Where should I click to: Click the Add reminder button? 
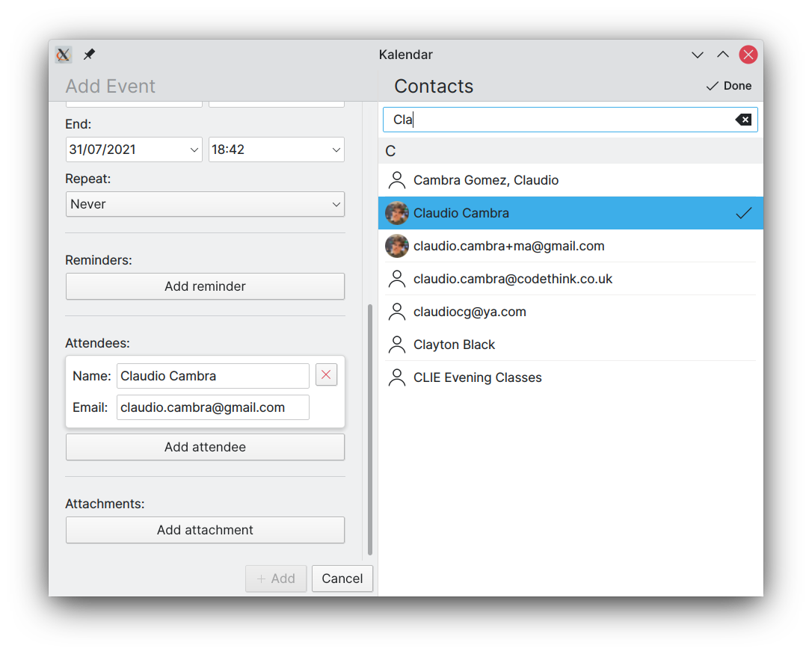tap(205, 286)
